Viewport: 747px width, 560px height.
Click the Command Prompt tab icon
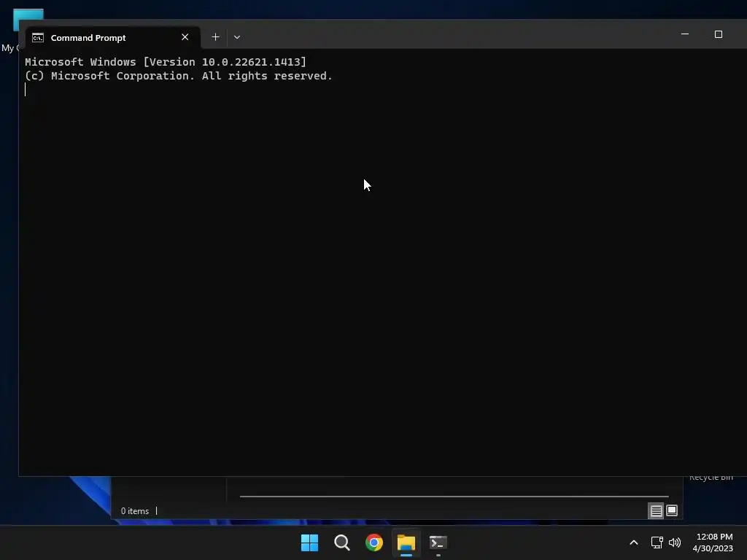(38, 38)
